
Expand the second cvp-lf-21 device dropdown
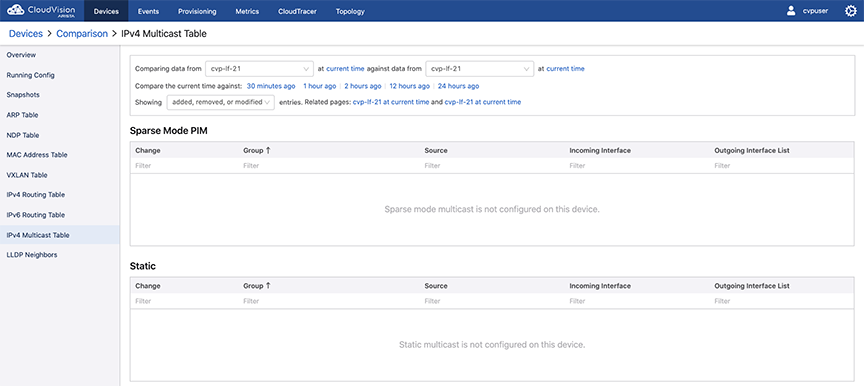[479, 69]
